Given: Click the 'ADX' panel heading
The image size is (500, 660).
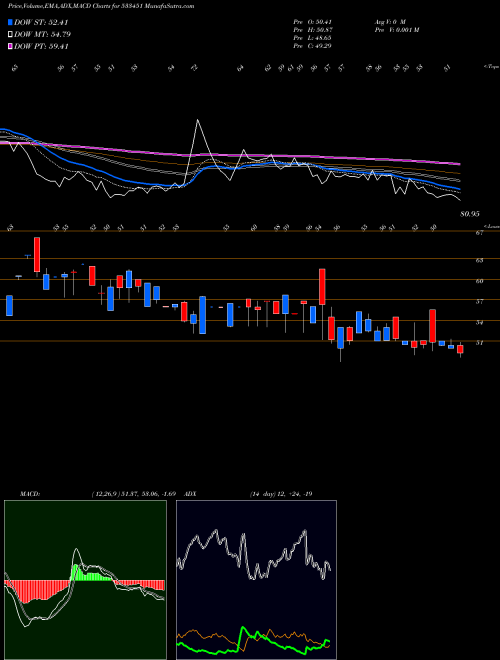Looking at the screenshot, I should point(190,493).
